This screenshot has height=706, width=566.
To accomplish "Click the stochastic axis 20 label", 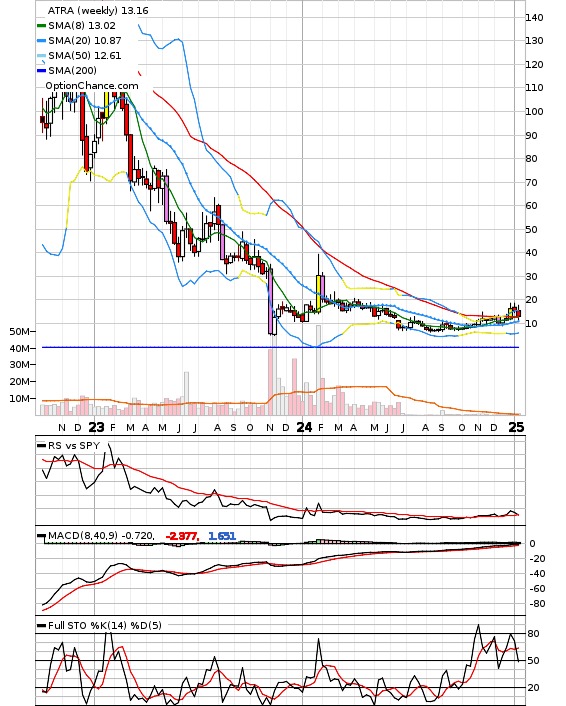I will point(533,688).
